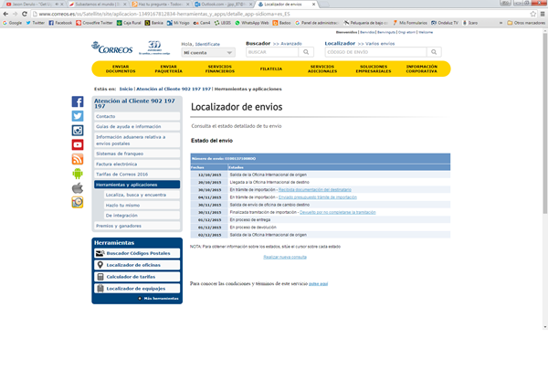Open the Twitter social icon in sidebar
Screen dimensions: 548x392
78,116
